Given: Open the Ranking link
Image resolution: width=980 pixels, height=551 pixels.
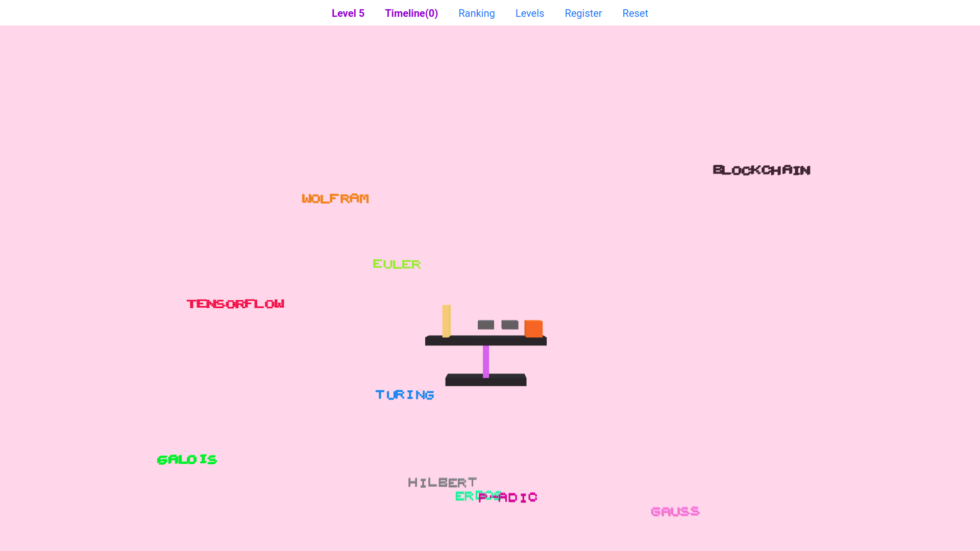Looking at the screenshot, I should click(x=476, y=13).
